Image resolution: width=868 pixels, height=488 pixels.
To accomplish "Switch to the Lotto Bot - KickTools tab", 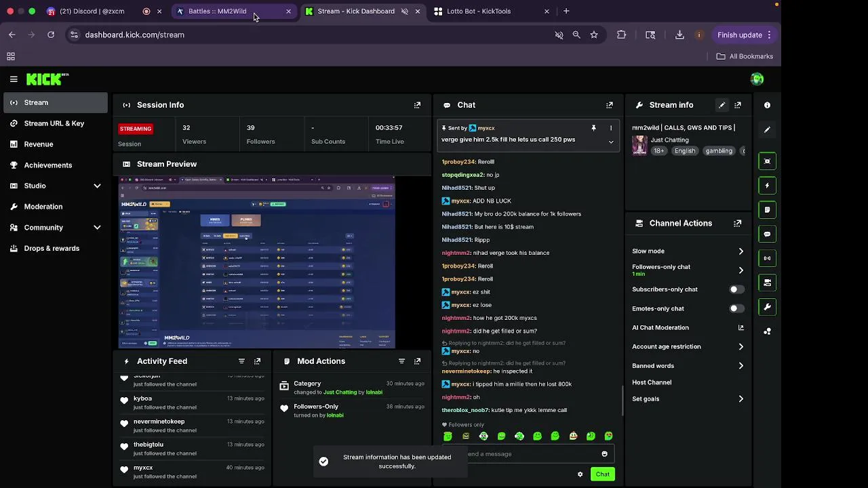I will pos(492,11).
